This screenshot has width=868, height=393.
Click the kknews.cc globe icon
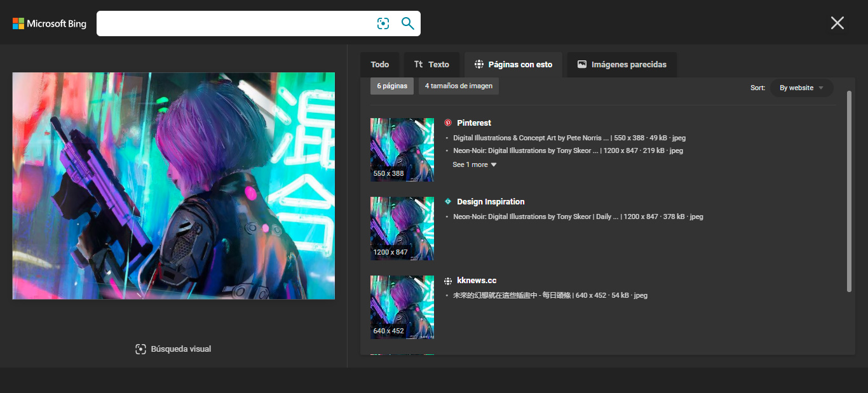448,281
